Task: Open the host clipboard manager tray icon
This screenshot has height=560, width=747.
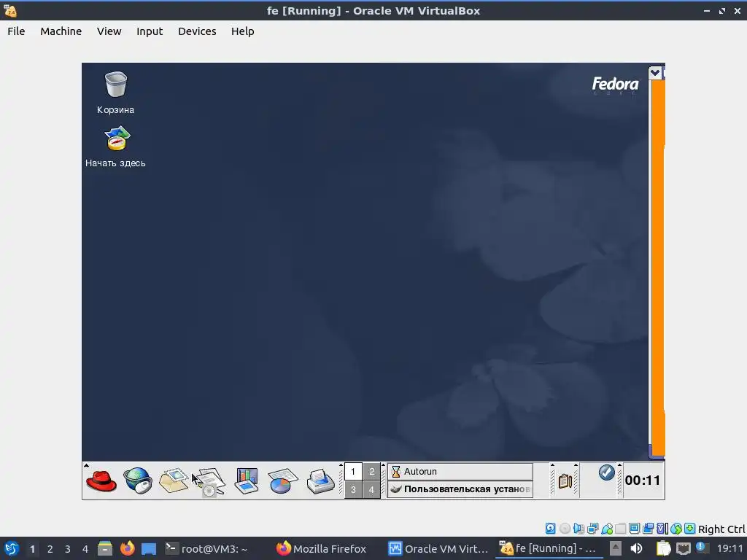Action: point(663,548)
